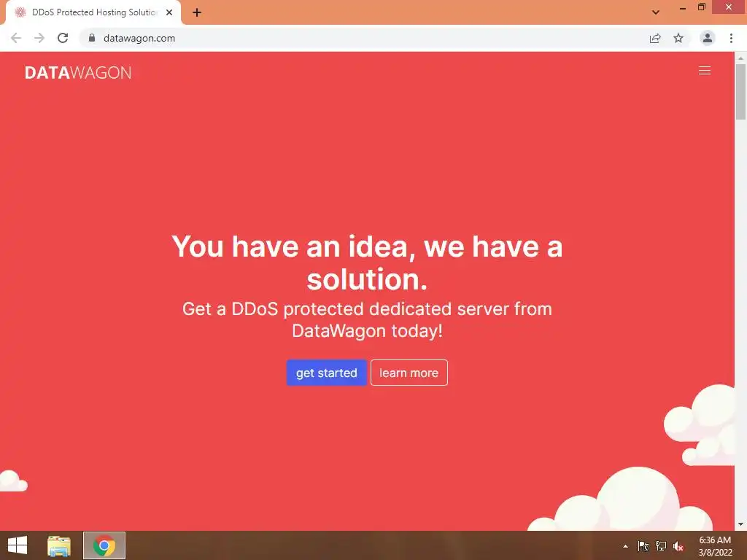Click the learn more button
Viewport: 747px width, 560px height.
[x=409, y=373]
